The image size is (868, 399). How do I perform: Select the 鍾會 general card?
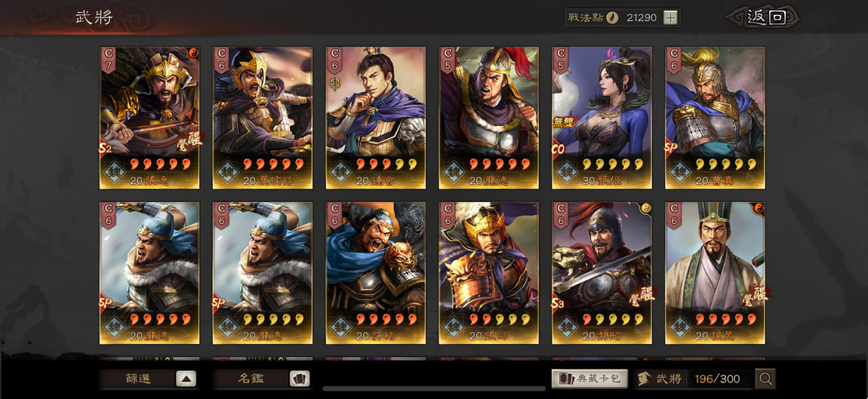(x=375, y=118)
